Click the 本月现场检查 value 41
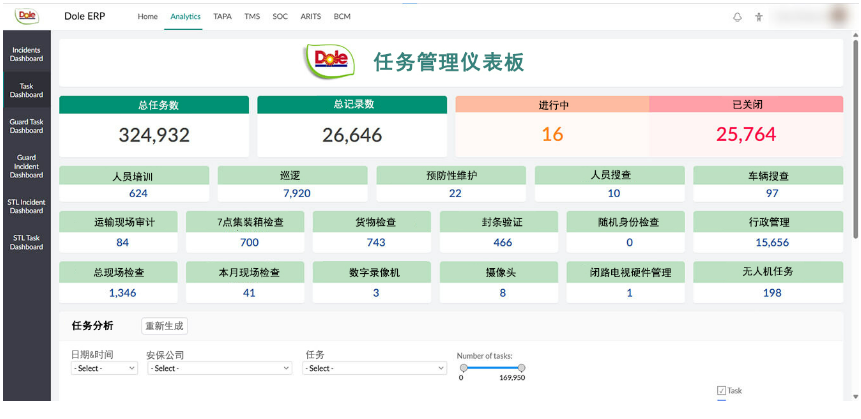 pos(249,293)
